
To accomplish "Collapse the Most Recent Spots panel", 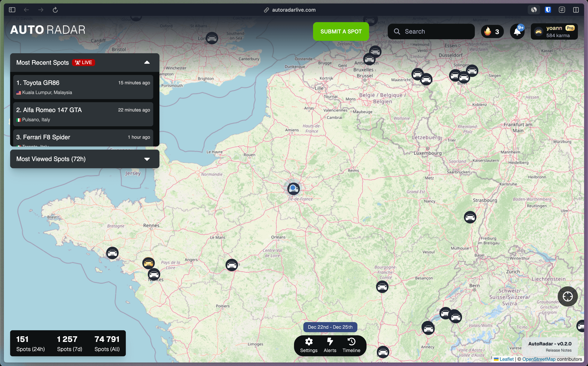I will (147, 62).
